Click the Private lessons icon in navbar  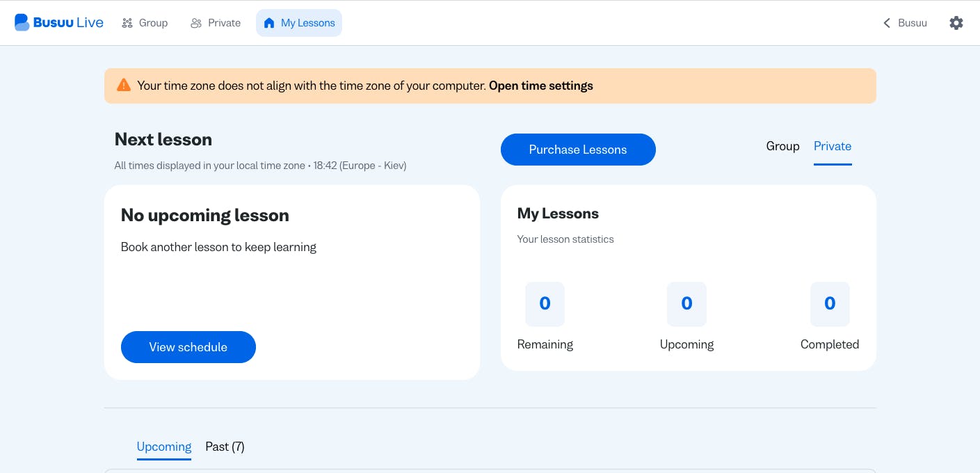[195, 23]
